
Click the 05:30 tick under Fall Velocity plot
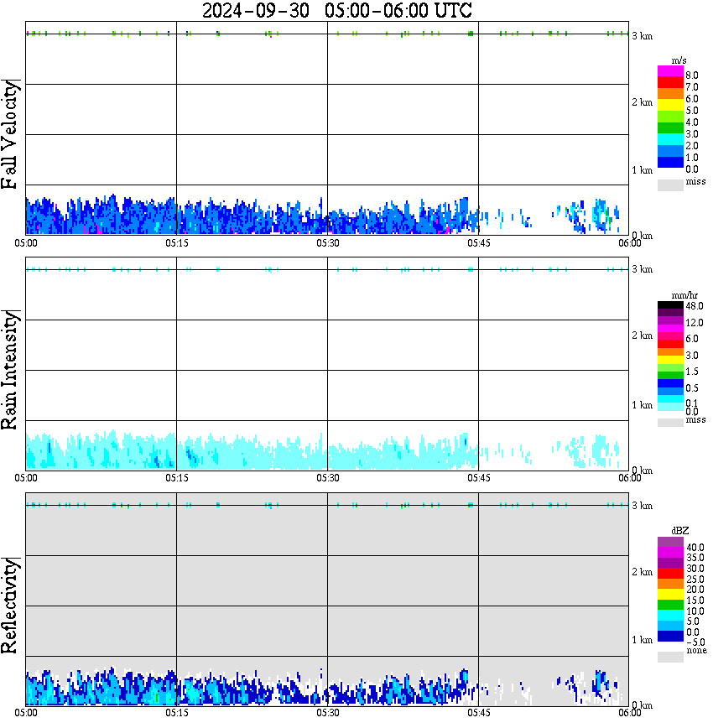tap(327, 243)
